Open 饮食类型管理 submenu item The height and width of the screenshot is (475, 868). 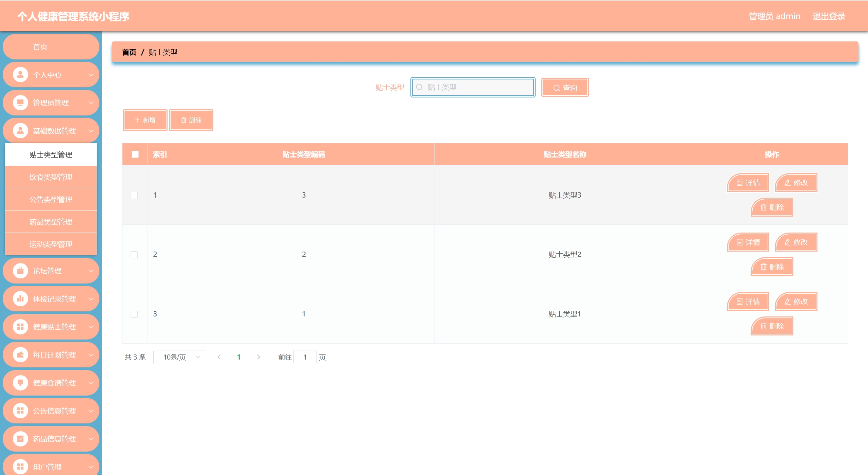pyautogui.click(x=51, y=177)
